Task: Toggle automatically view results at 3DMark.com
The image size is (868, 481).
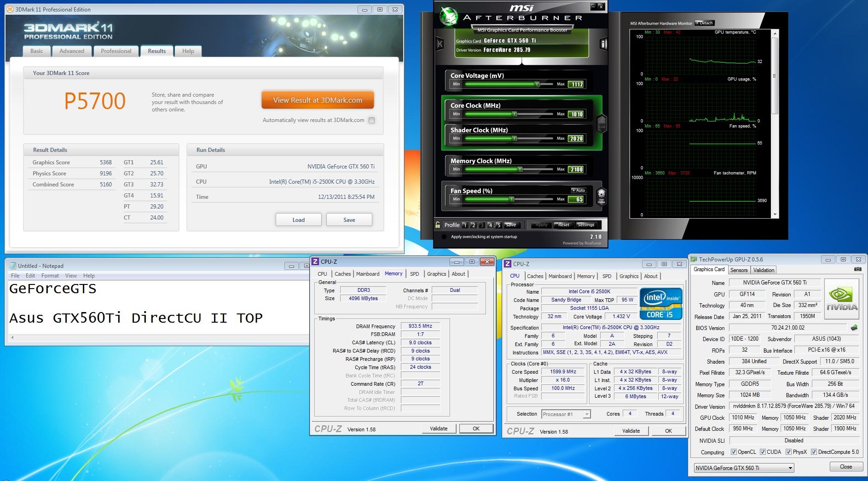Action: (371, 120)
